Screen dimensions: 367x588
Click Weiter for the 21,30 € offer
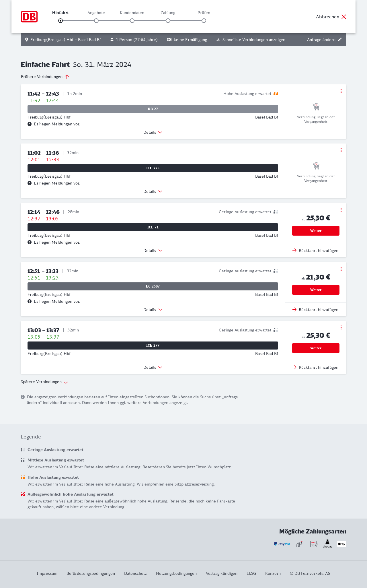pyautogui.click(x=316, y=290)
